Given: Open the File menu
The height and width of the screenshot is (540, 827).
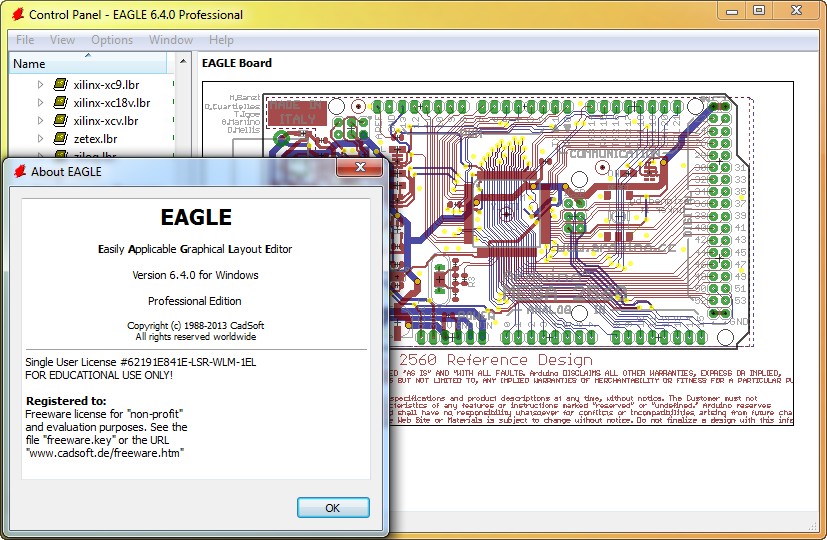Looking at the screenshot, I should click(x=25, y=40).
